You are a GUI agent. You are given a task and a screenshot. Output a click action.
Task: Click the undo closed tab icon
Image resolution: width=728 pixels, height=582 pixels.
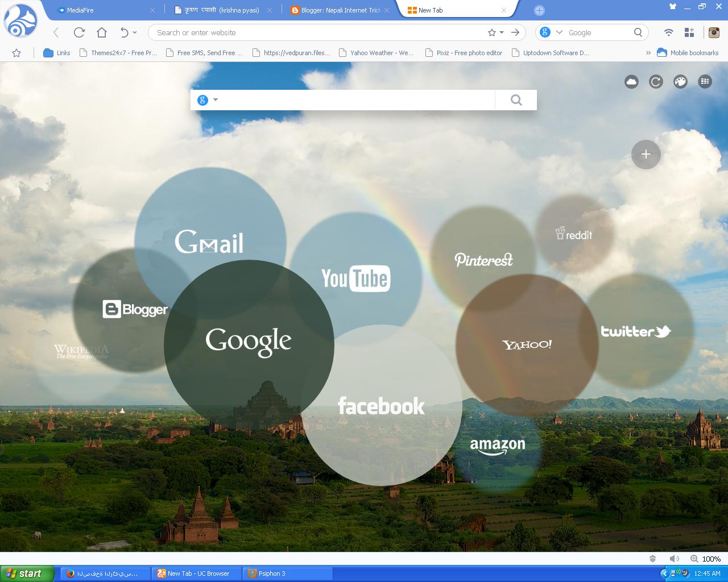[x=124, y=32]
